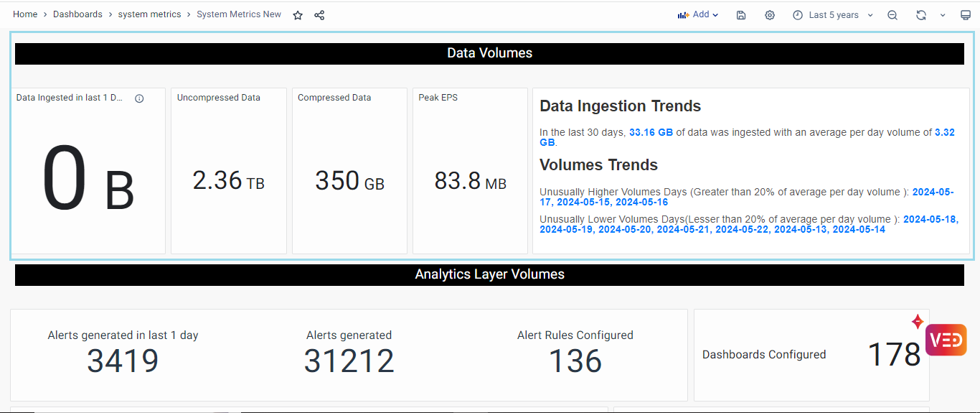Click the TV display mode icon
Image resolution: width=980 pixels, height=413 pixels.
click(x=966, y=15)
